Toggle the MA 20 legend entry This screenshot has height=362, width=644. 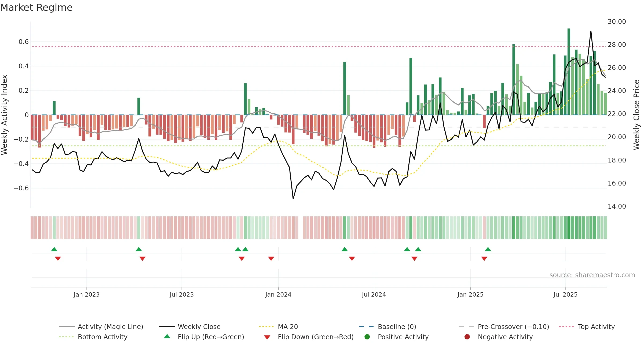click(279, 327)
